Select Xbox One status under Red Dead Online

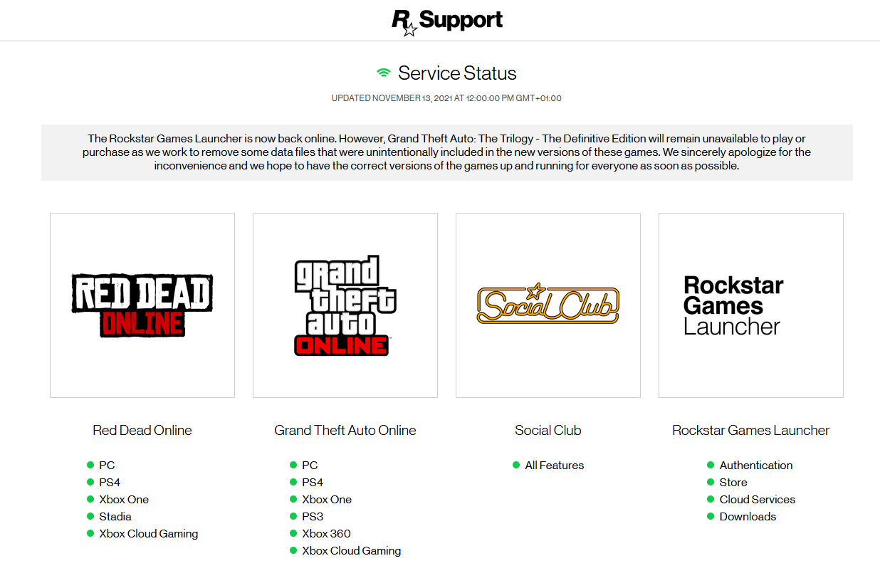(124, 499)
